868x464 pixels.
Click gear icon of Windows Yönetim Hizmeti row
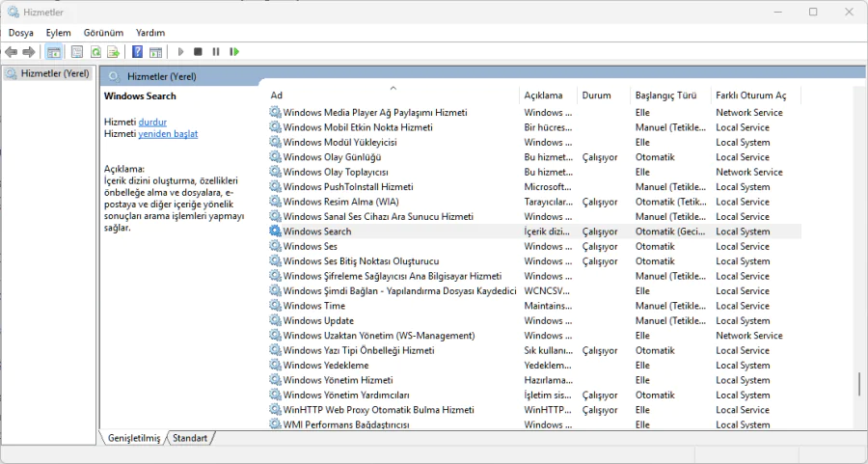pos(275,380)
